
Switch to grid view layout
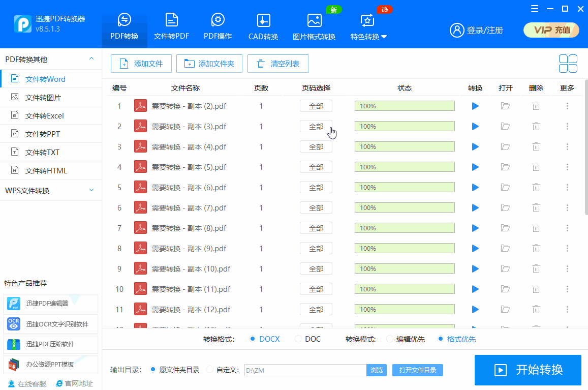point(568,63)
